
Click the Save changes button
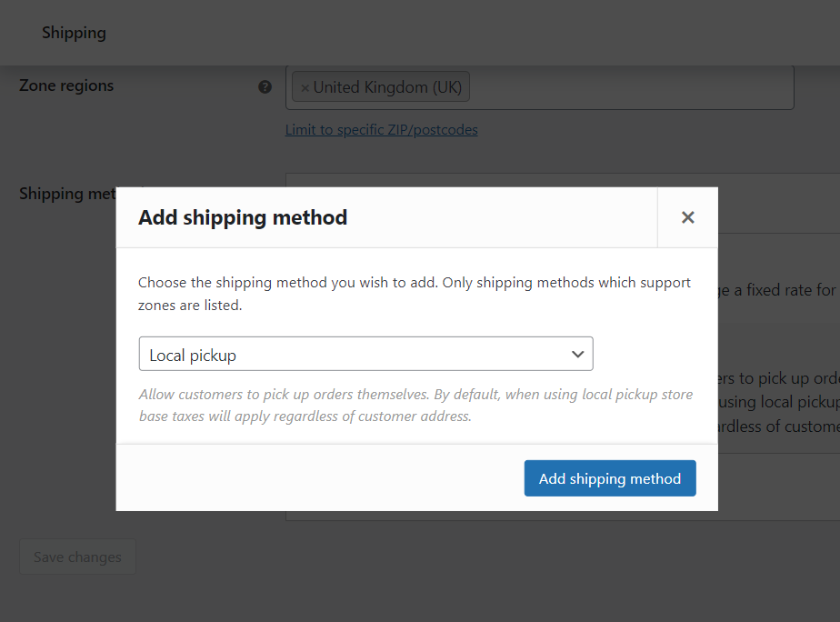click(x=77, y=557)
